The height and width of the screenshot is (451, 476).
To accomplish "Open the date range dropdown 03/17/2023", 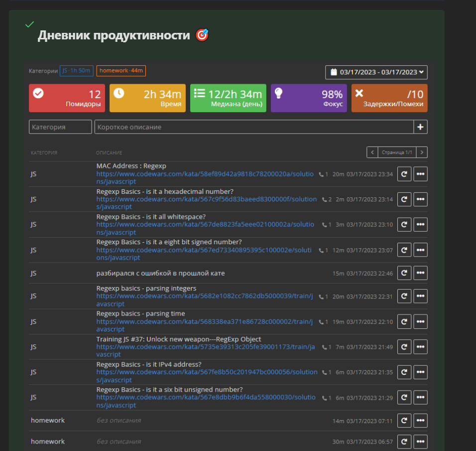I will pos(376,72).
